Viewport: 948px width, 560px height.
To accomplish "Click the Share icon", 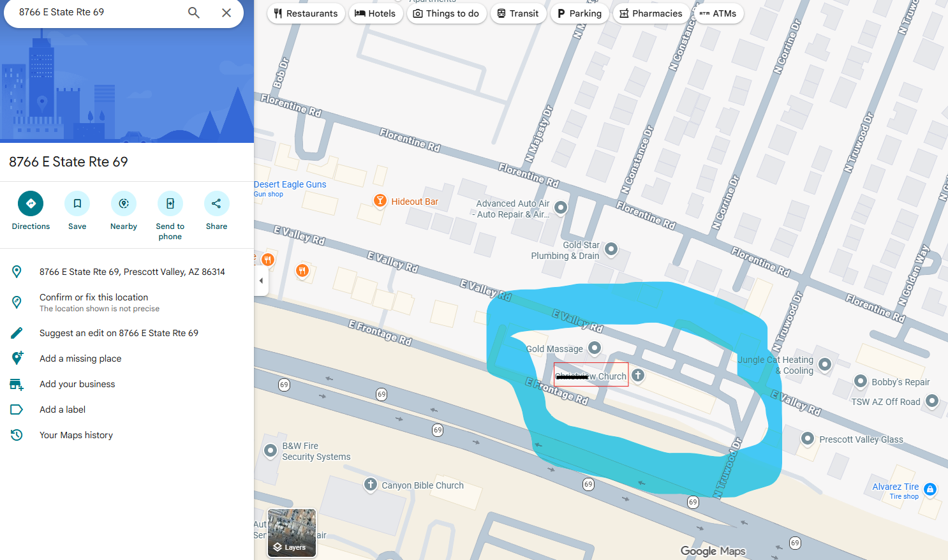I will [x=217, y=203].
